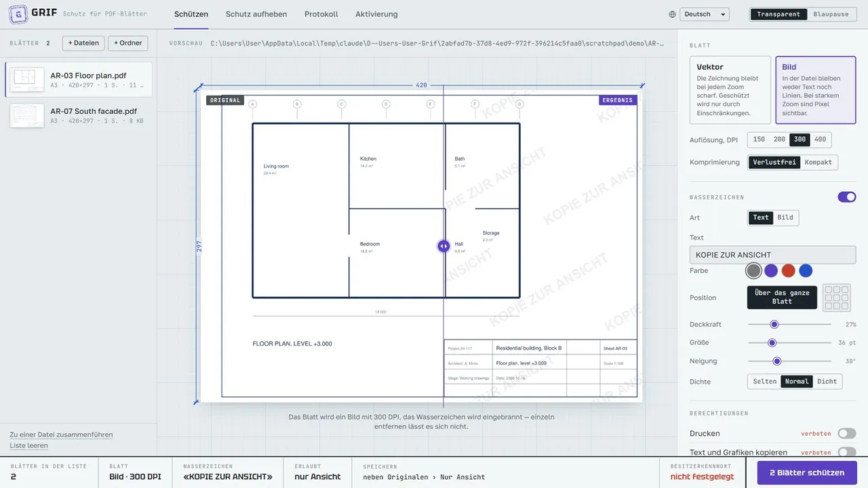Pick the blue watermark color swatch
Viewport: 868px width, 488px height.
coord(806,270)
